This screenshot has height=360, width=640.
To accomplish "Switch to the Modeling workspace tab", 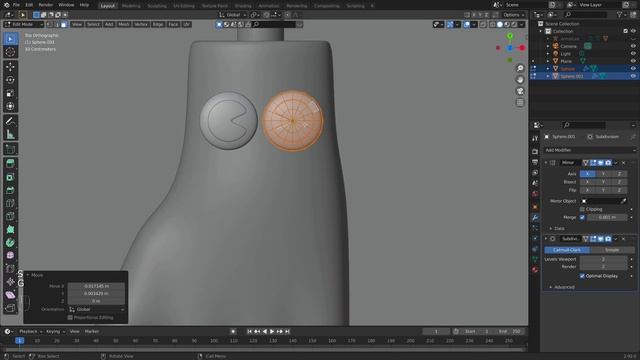I will click(x=131, y=6).
